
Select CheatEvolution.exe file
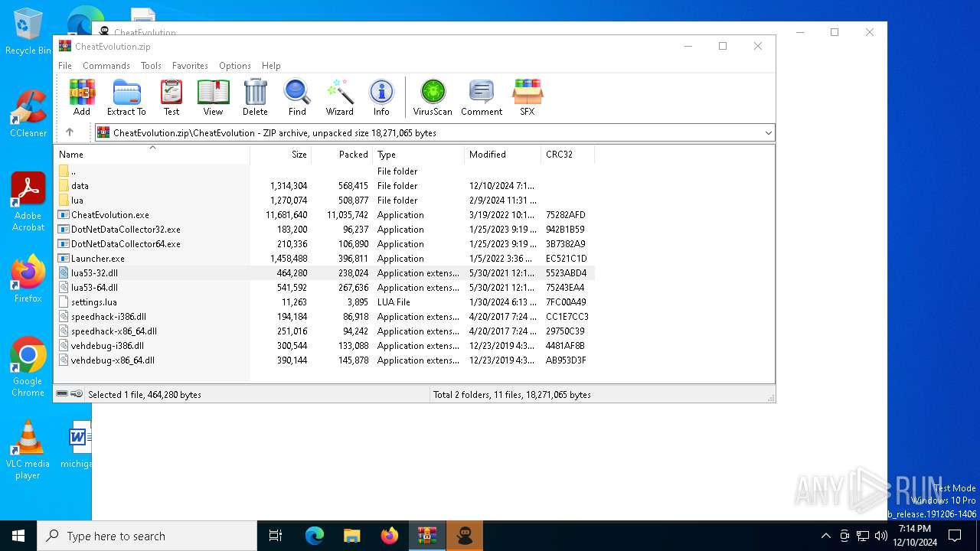click(325, 215)
